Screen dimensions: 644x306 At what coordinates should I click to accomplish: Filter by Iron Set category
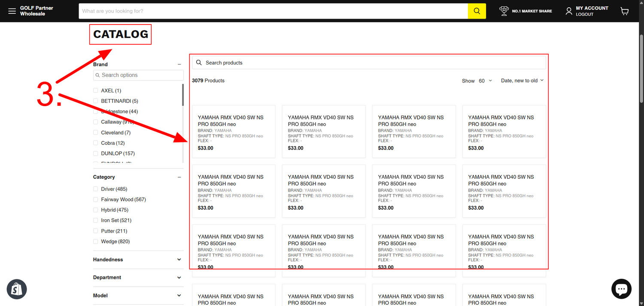coord(96,220)
